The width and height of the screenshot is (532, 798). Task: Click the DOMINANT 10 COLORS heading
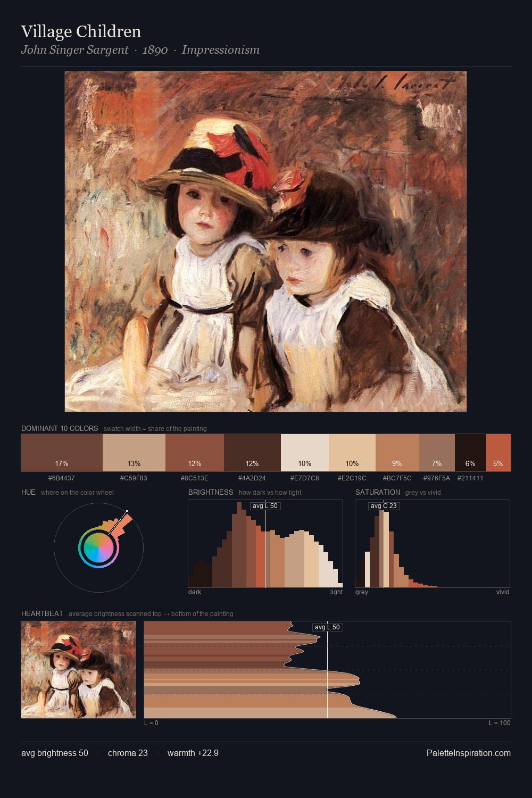tap(60, 428)
